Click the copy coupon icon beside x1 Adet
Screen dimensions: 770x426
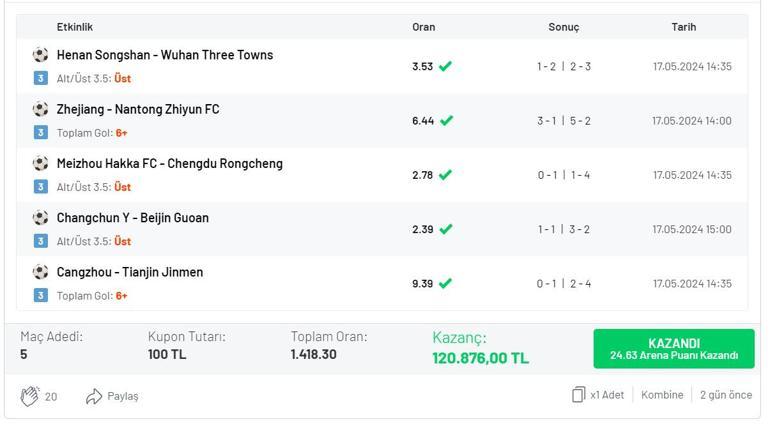point(578,395)
